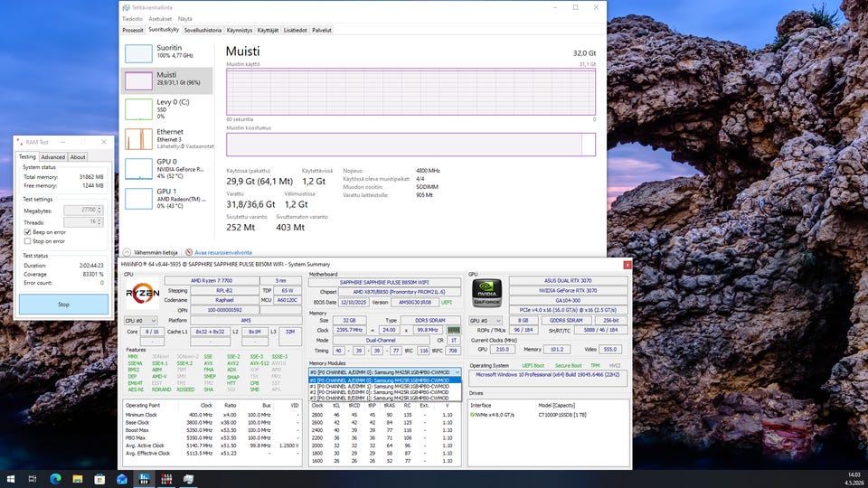
Task: Switch to Käynnistys tab
Action: coord(239,31)
